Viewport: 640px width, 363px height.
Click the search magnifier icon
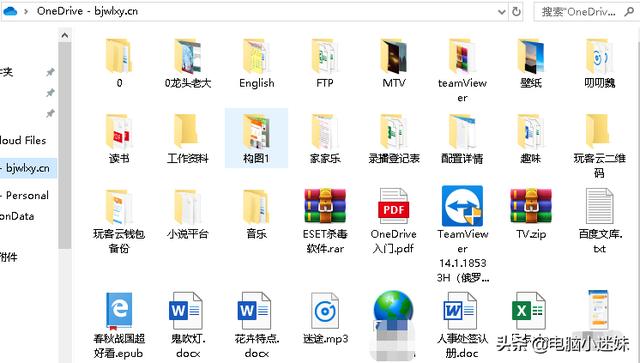pyautogui.click(x=629, y=11)
